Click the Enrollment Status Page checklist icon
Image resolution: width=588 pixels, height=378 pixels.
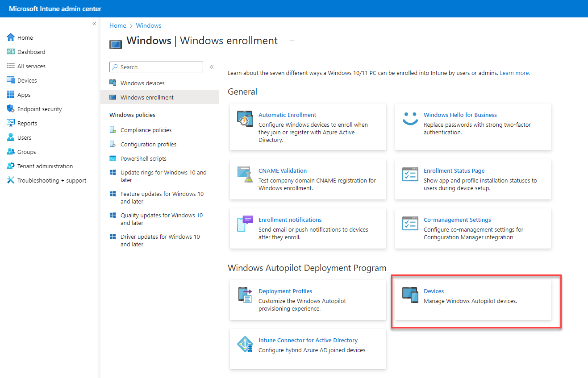pyautogui.click(x=410, y=174)
